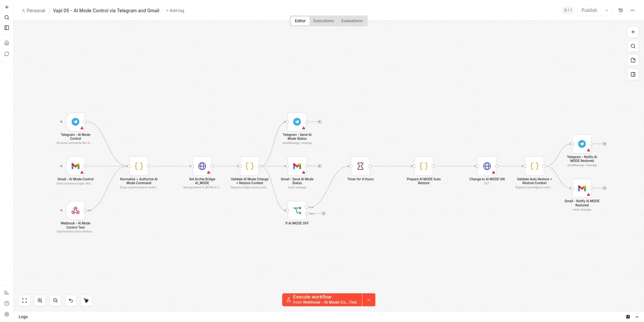Image resolution: width=644 pixels, height=322 pixels.
Task: Open the Telegram - Send AI Mode Status node
Action: [297, 122]
